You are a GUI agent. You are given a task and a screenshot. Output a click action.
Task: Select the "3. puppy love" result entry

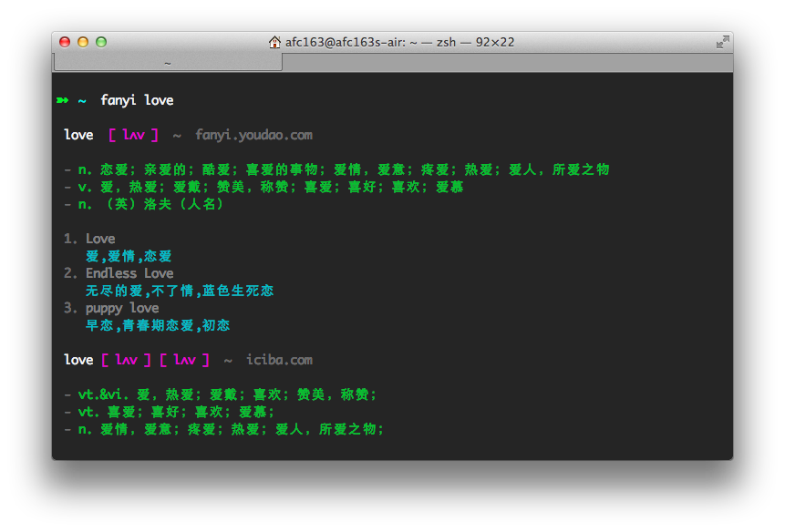pos(111,308)
